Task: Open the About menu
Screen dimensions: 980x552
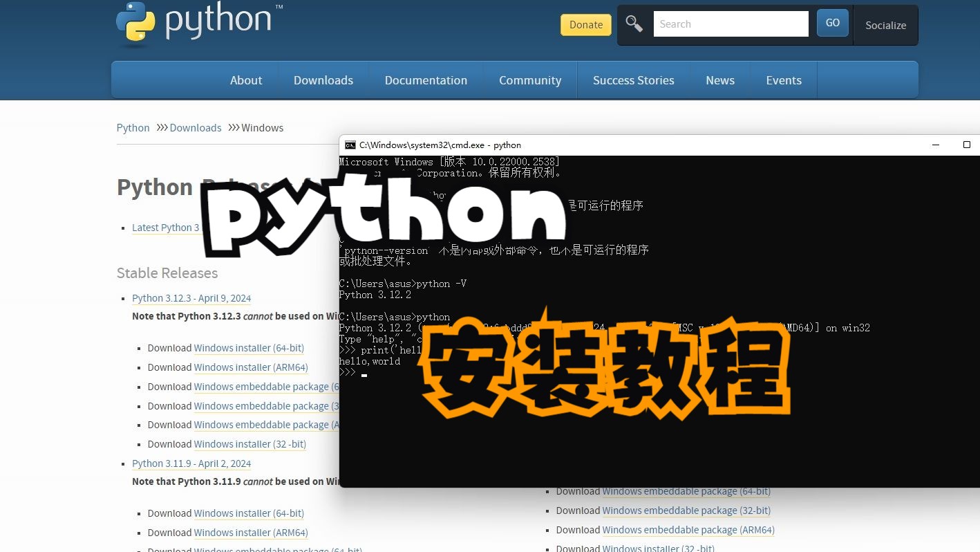Action: click(246, 80)
